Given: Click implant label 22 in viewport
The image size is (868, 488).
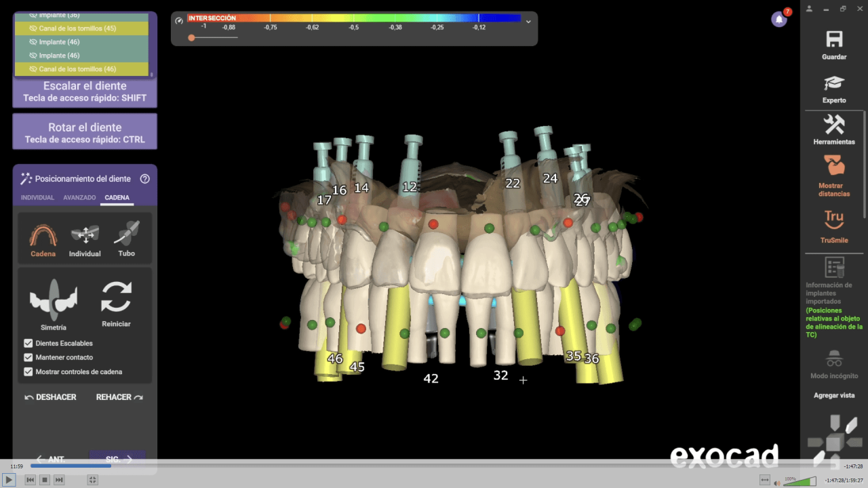Looking at the screenshot, I should [x=513, y=184].
